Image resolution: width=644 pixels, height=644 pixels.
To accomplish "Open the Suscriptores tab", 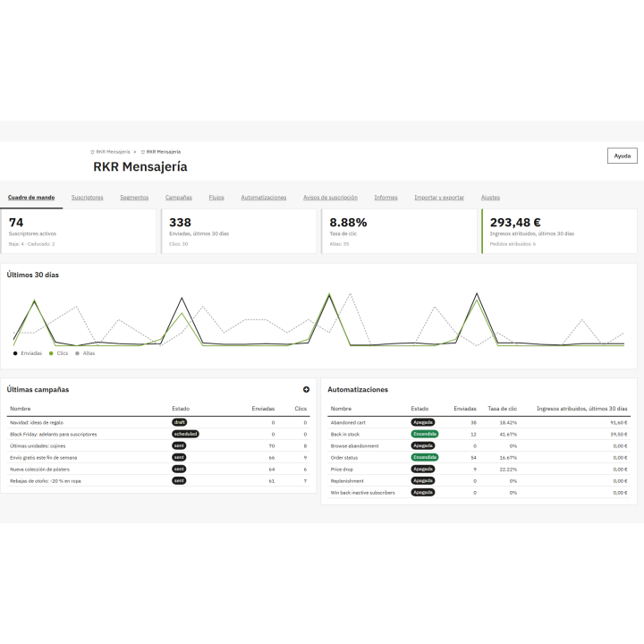I will pos(87,198).
